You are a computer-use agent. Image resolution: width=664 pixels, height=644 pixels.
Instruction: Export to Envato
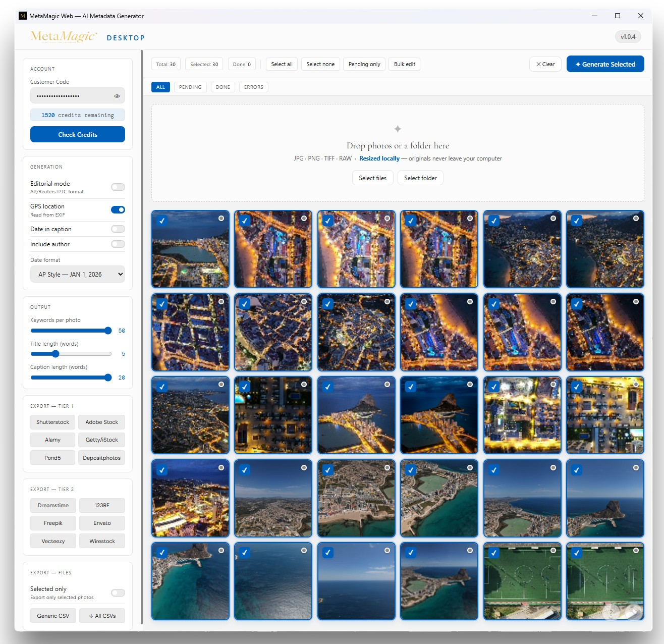click(102, 523)
